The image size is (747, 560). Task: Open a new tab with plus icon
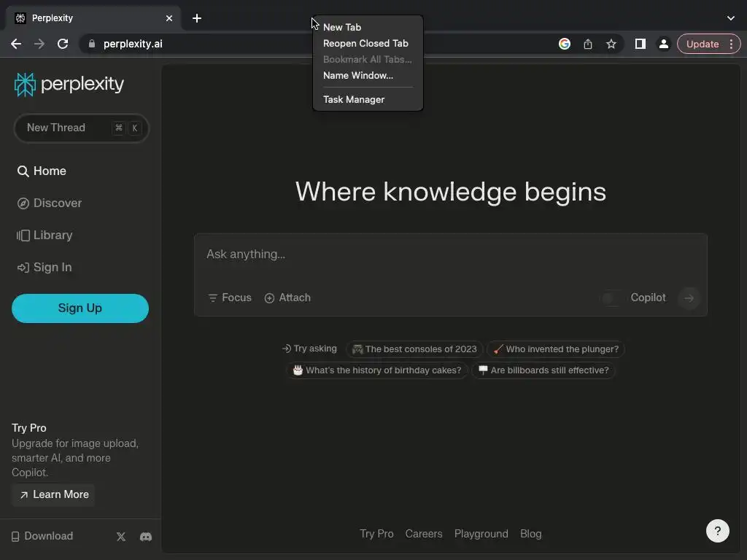click(197, 18)
